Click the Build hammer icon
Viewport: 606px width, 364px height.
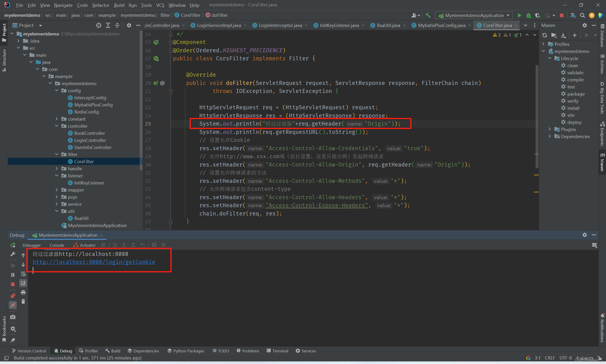coord(428,15)
